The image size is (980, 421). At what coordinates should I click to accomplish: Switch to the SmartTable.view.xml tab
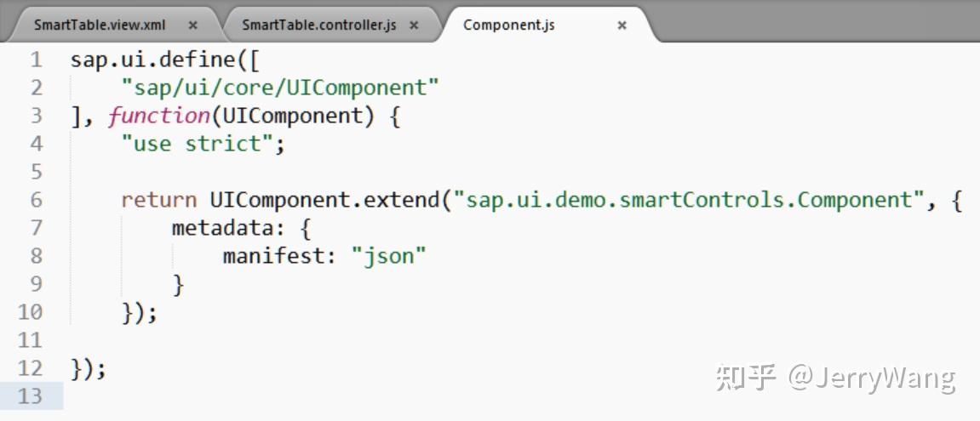100,26
